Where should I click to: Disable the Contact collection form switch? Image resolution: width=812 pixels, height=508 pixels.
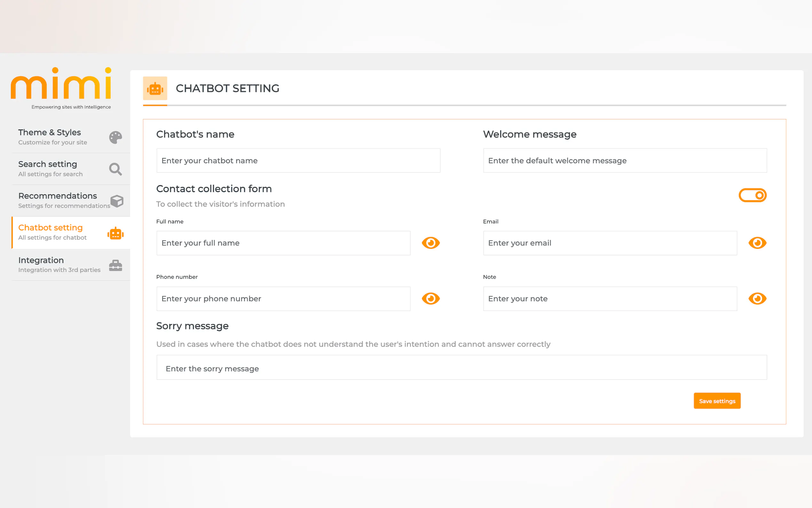coord(752,195)
